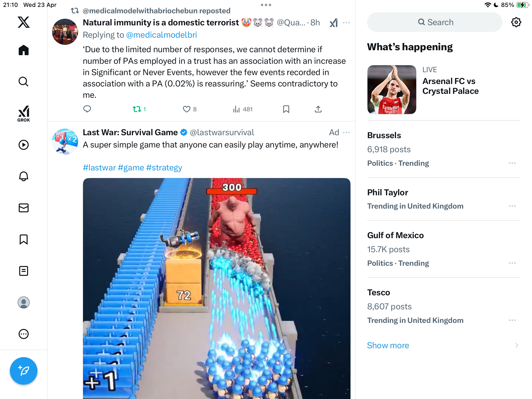Open trends settings gear icon

(x=516, y=22)
